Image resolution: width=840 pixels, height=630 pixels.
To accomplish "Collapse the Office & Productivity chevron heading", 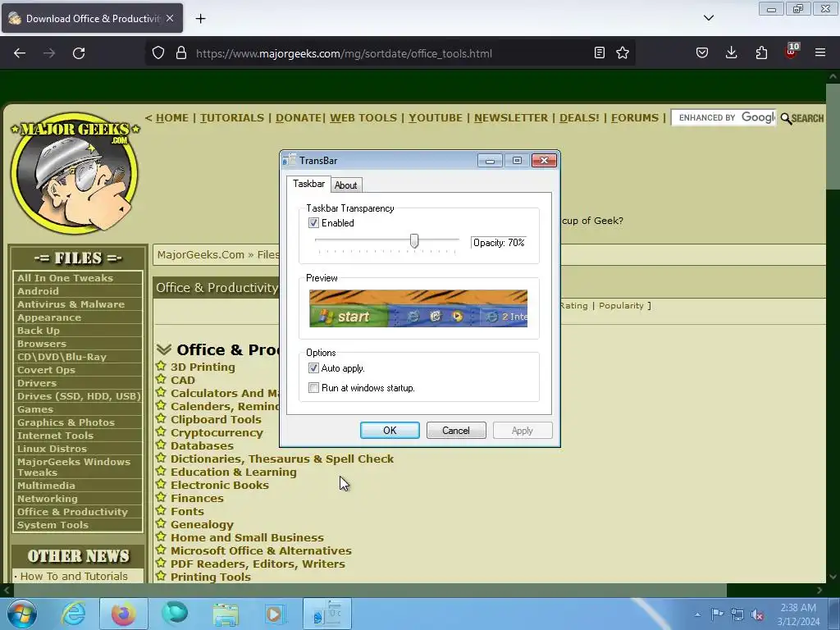I will click(x=164, y=349).
